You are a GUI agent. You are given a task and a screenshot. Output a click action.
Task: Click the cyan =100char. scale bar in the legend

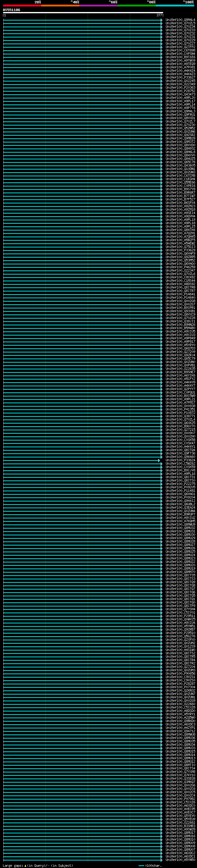click(x=141, y=866)
